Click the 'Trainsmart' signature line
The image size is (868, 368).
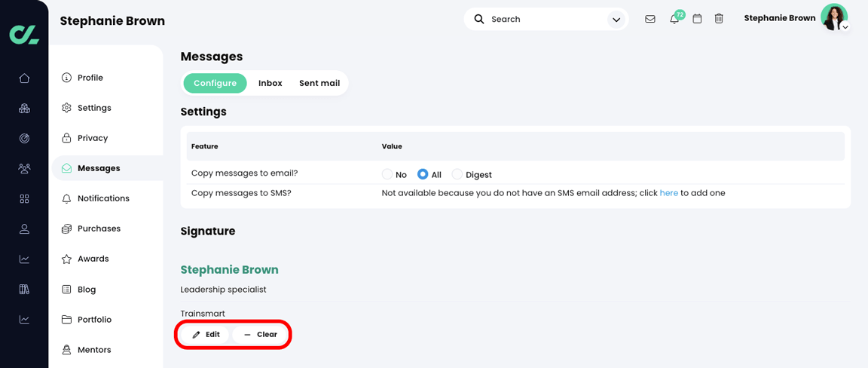pyautogui.click(x=201, y=314)
